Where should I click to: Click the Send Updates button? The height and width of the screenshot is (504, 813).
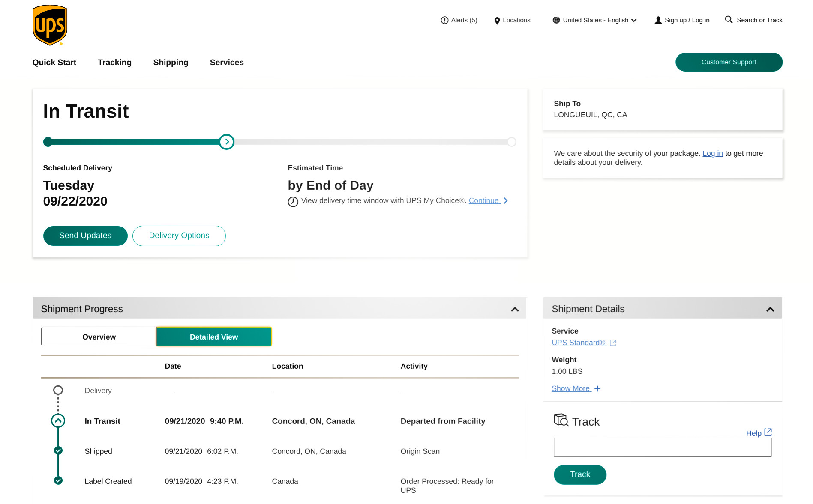(x=85, y=236)
